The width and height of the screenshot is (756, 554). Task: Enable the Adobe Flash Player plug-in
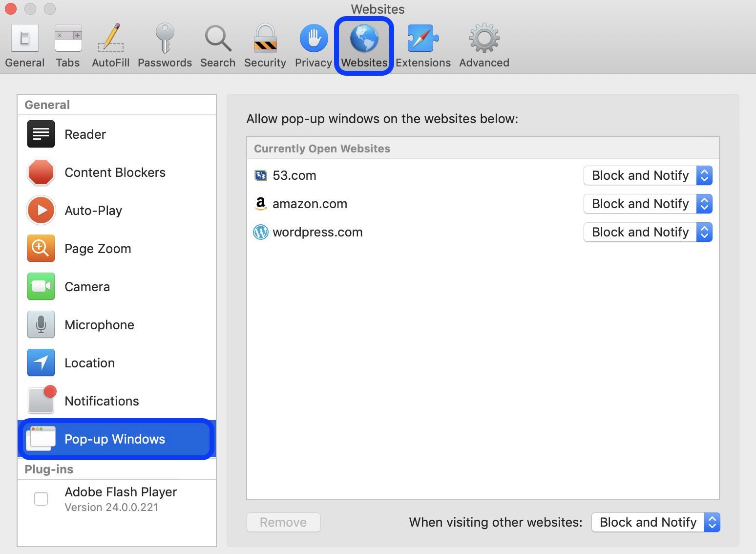pos(41,498)
